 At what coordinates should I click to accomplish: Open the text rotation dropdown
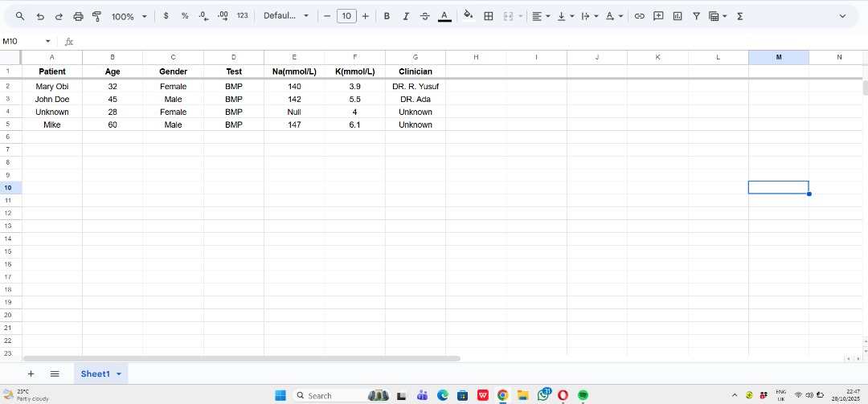coord(614,16)
